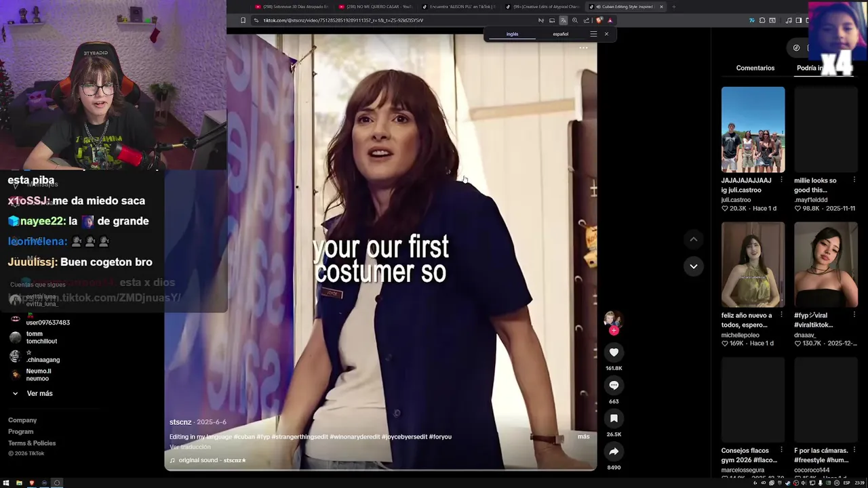This screenshot has height=488, width=868.
Task: Open options for 'millie looks so good' video
Action: [x=854, y=180]
